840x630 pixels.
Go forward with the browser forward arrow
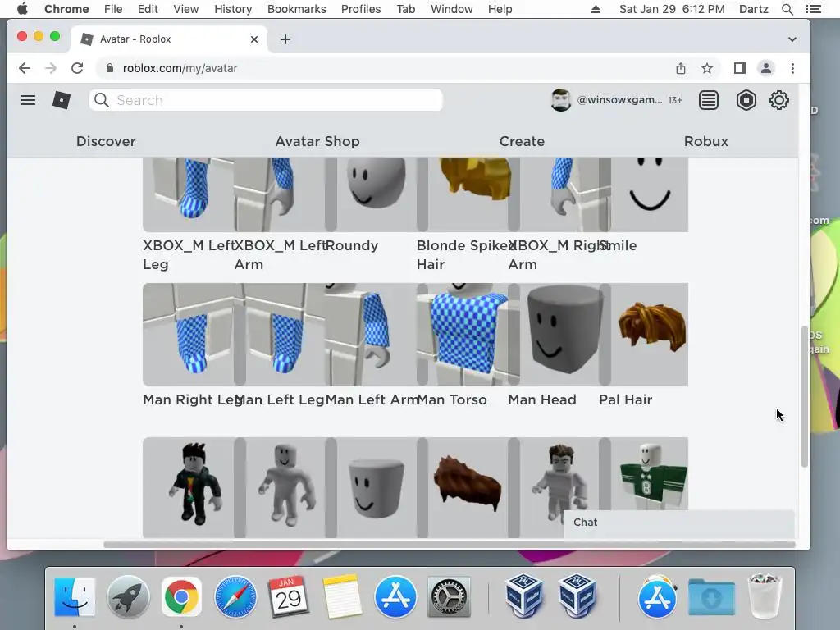click(x=51, y=68)
